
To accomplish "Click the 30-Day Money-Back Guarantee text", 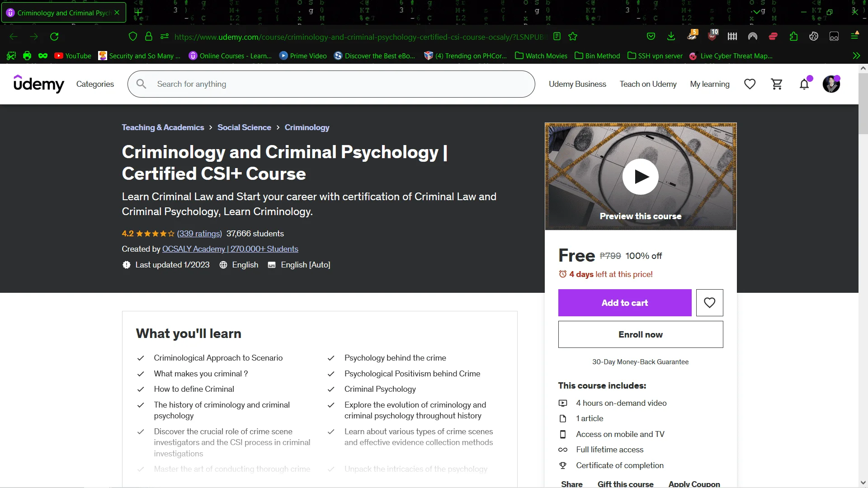I will pos(640,362).
